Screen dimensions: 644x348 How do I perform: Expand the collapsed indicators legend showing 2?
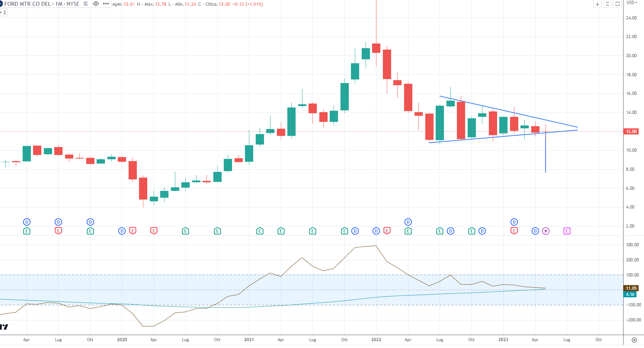click(3, 12)
